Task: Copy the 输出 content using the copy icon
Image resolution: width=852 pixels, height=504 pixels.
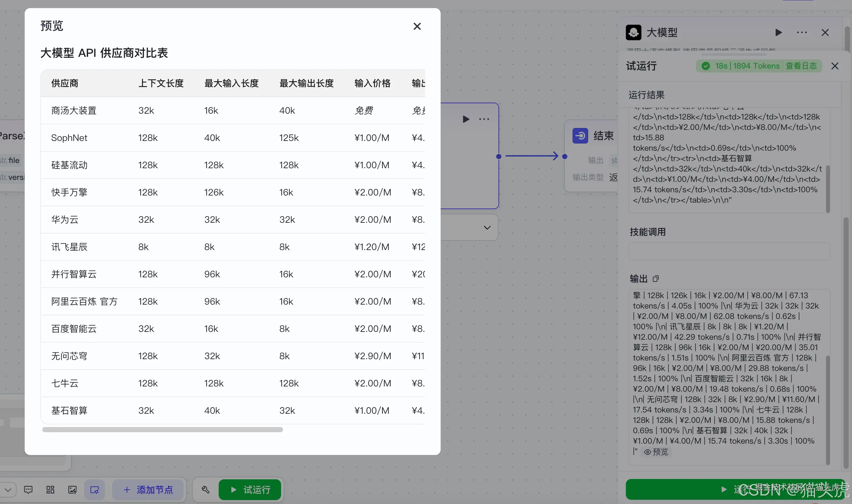Action: 656,279
